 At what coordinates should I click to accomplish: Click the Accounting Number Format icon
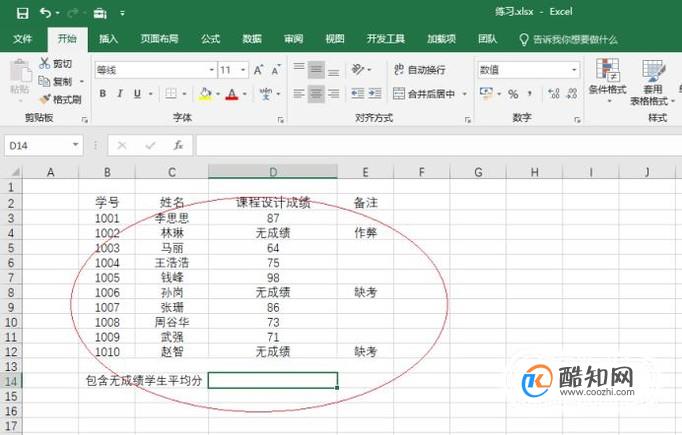(486, 93)
